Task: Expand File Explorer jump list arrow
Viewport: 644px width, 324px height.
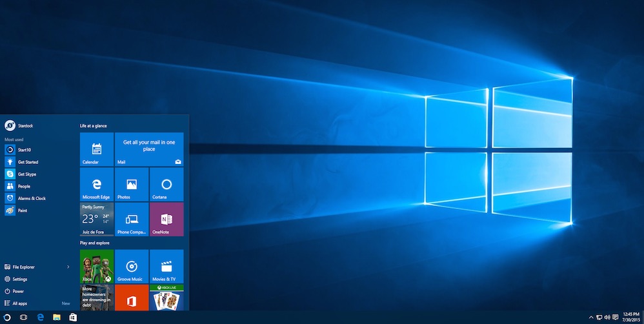Action: (68, 267)
